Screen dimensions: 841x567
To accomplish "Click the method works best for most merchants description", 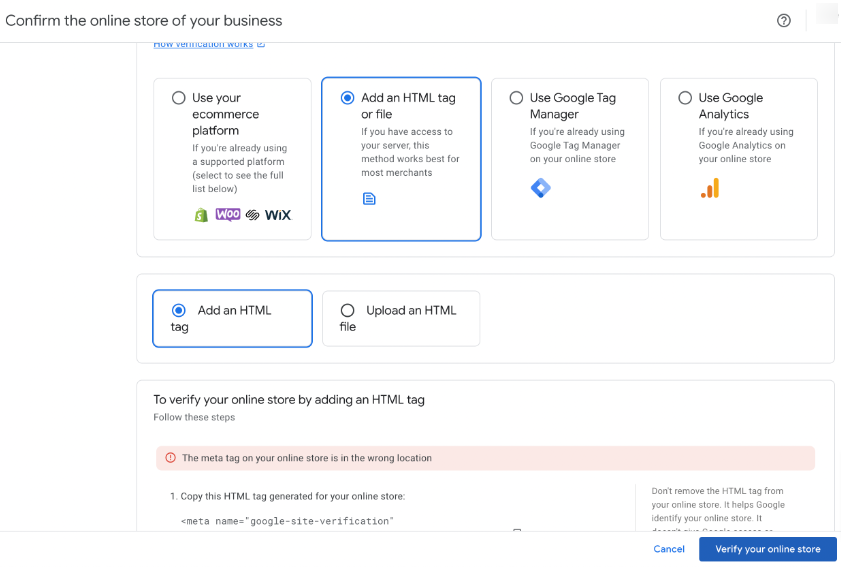I will pyautogui.click(x=410, y=152).
